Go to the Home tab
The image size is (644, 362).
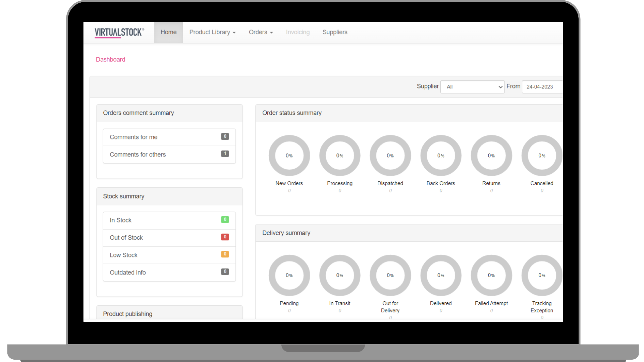click(168, 32)
